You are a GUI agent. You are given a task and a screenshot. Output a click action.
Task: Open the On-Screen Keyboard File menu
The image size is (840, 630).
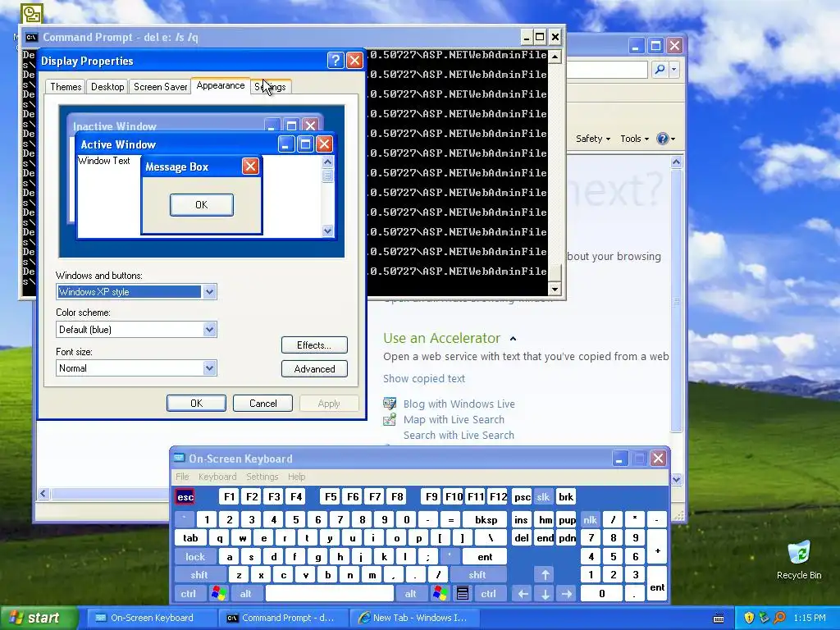pos(182,477)
